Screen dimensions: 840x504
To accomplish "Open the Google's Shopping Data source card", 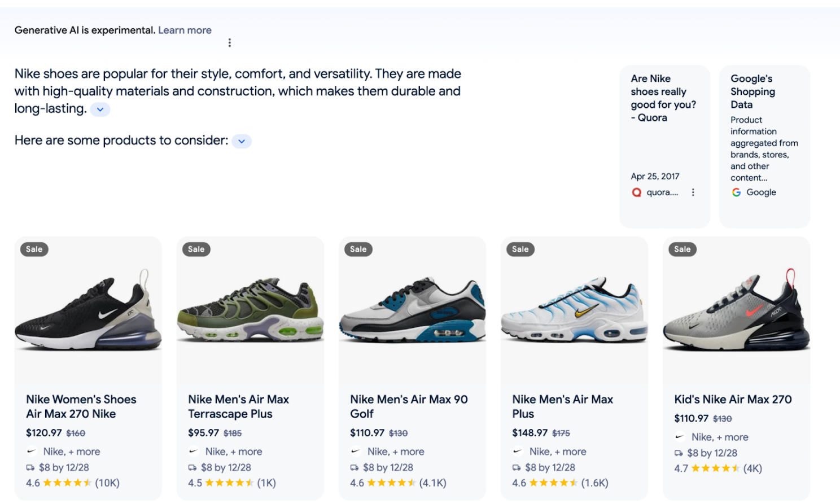I will (764, 130).
